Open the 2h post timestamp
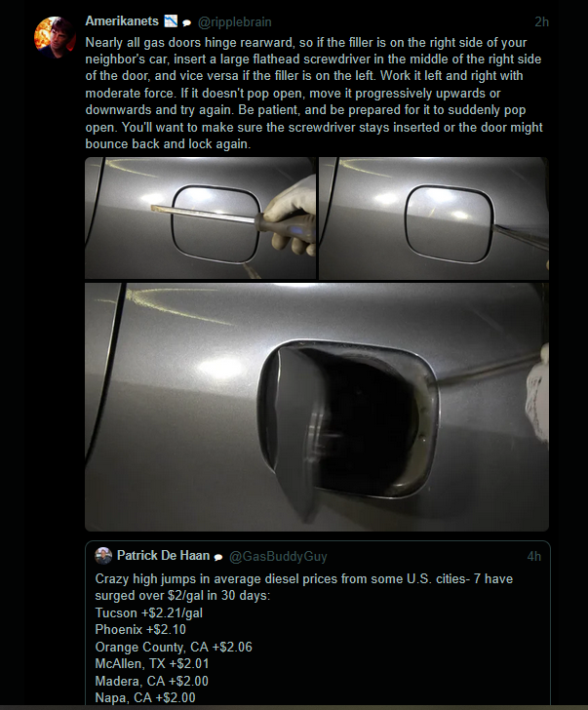Screen dimensions: 588x710 pyautogui.click(x=541, y=21)
